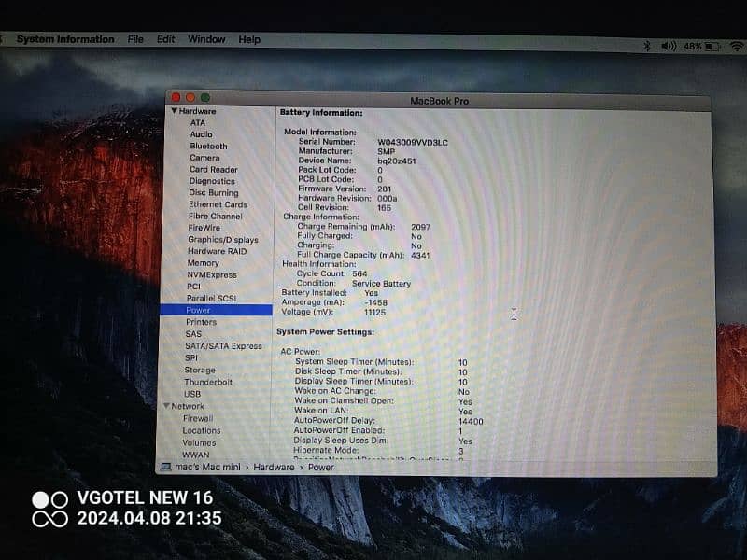Select Bluetooth in the Hardware list
This screenshot has height=560, width=747.
click(x=208, y=146)
